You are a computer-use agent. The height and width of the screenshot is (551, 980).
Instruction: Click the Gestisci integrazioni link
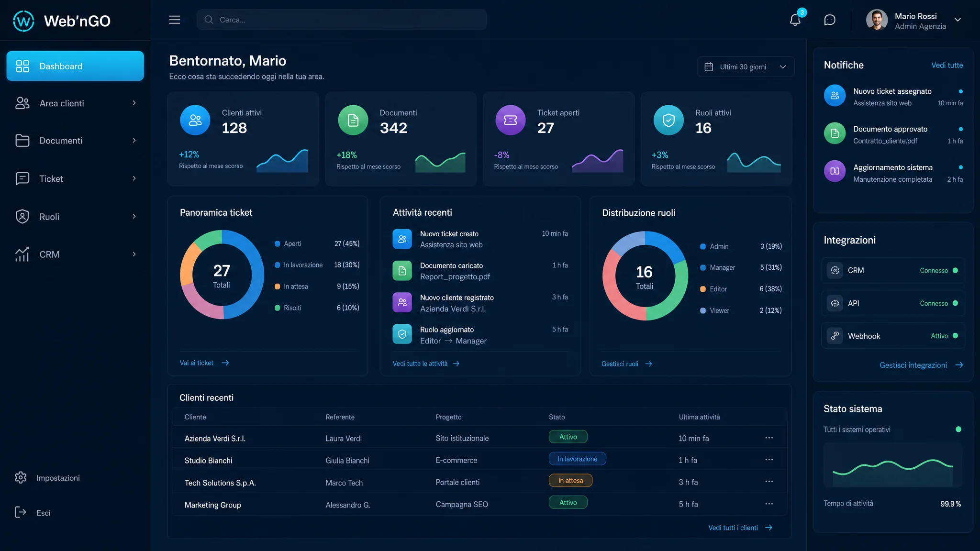point(921,365)
